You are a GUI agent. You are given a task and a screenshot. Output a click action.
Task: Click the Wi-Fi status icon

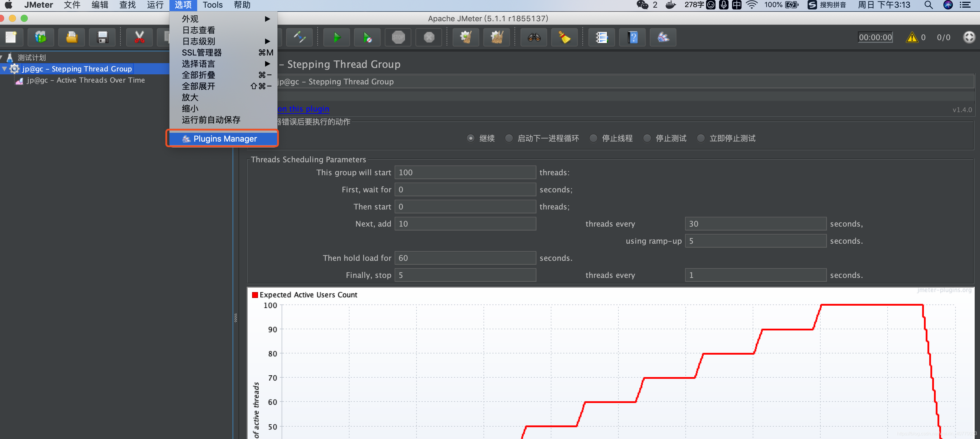[751, 5]
